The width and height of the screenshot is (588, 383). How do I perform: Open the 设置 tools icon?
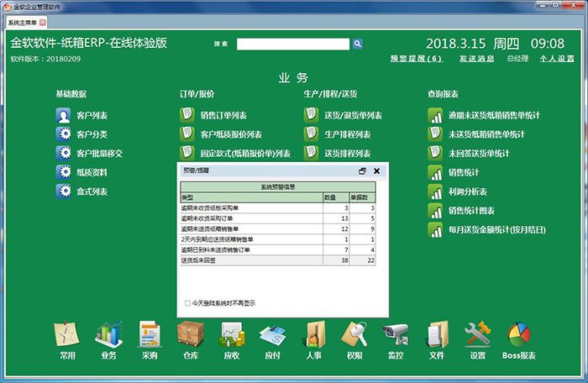(477, 335)
